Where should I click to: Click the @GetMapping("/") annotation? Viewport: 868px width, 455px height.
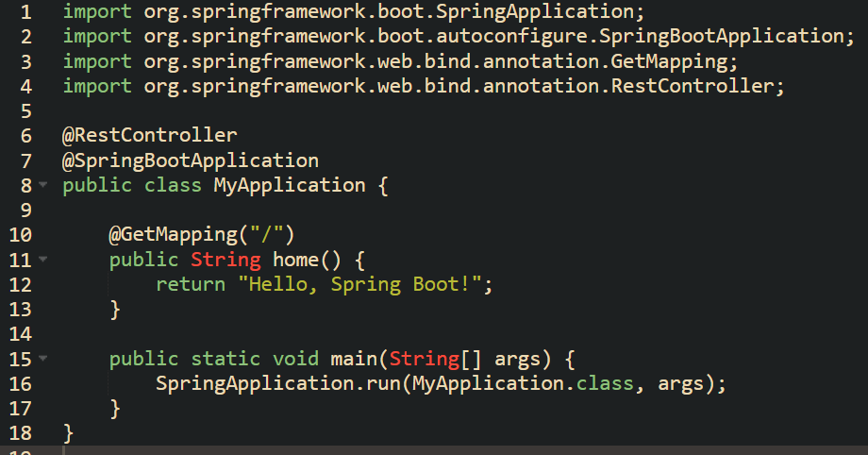pos(202,235)
